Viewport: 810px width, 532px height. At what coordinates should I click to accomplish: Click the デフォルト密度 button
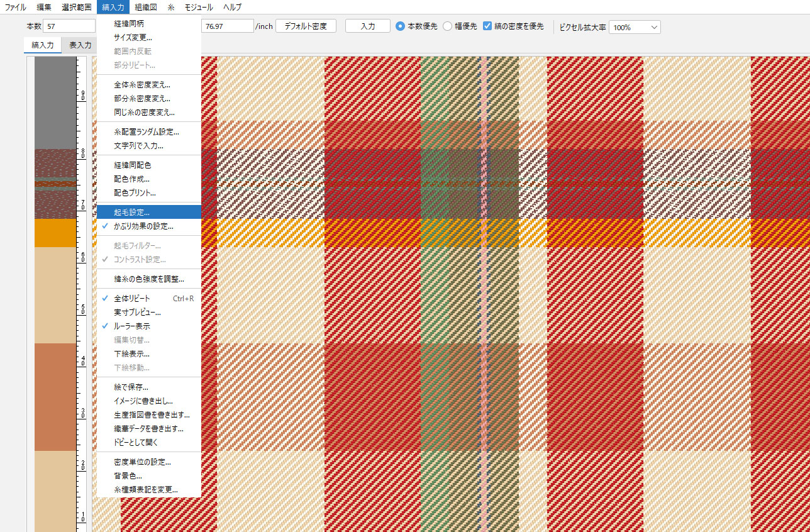click(306, 26)
